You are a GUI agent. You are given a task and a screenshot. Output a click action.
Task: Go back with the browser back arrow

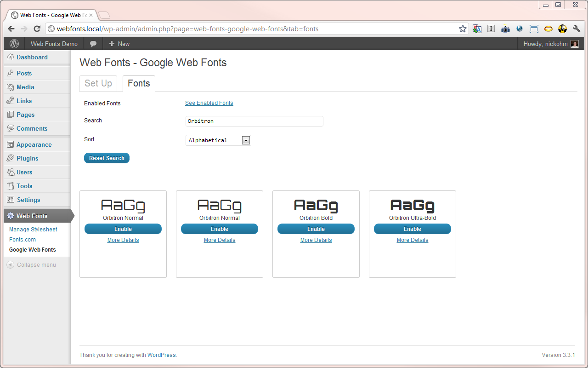11,29
